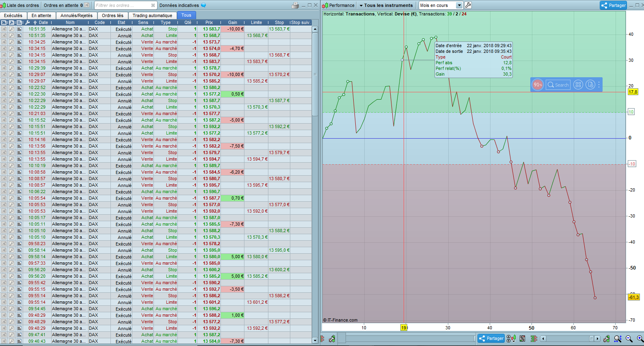Click the Search button in floating toolbar
Viewport: 644px width, 346px height.
coord(558,85)
